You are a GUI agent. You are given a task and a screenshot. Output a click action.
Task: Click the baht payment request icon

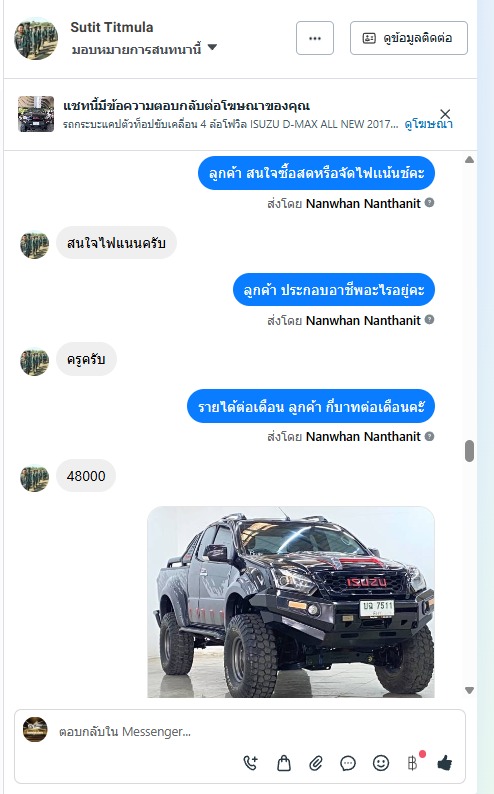point(413,763)
